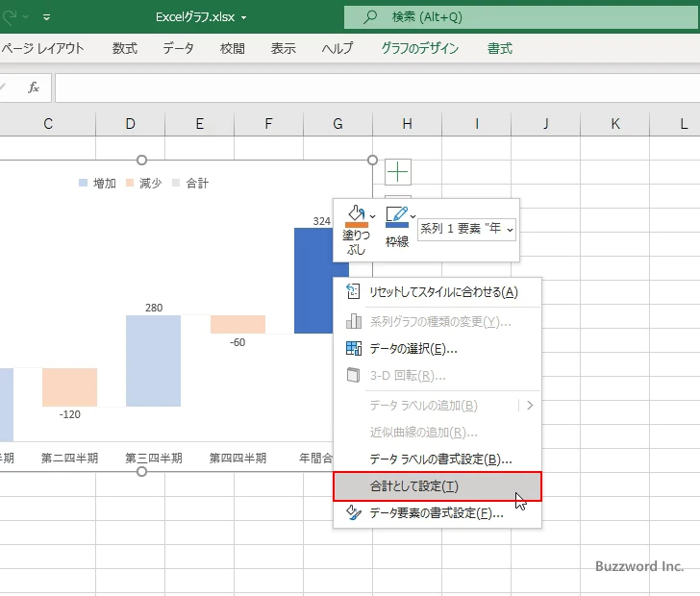Screen dimensions: 700x596
Task: Click the light blue 280 bar
Action: coord(153,360)
